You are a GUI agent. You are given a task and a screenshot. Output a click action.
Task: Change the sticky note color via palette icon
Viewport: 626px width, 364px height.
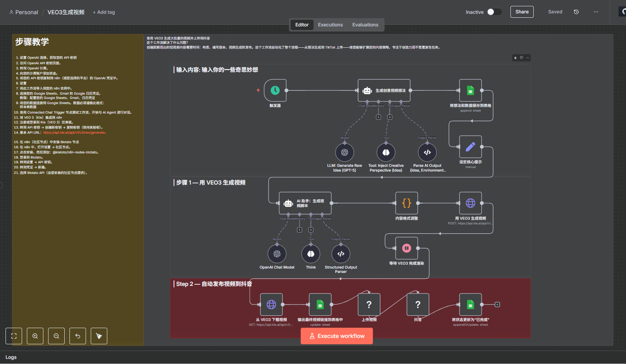[x=521, y=58]
